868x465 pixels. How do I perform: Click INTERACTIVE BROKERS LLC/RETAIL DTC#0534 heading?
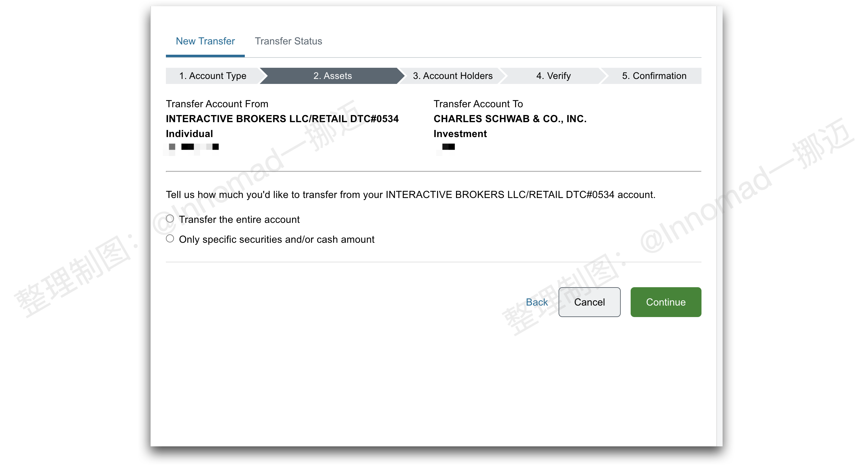(x=282, y=119)
